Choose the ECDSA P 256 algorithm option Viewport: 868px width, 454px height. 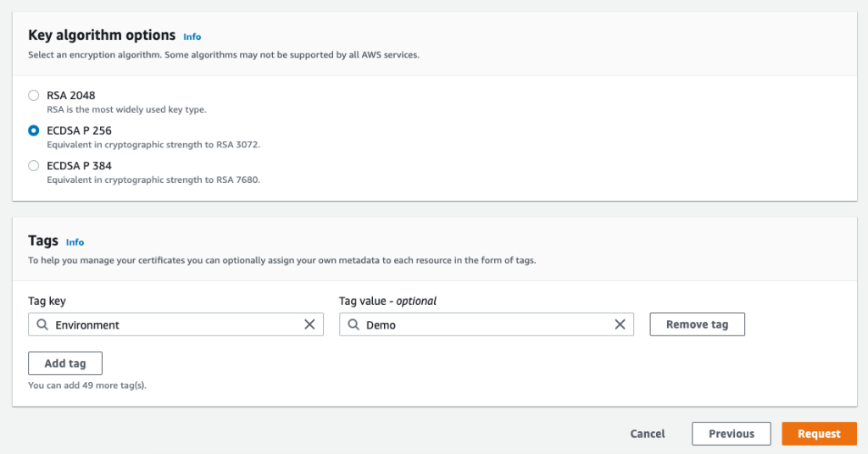34,130
